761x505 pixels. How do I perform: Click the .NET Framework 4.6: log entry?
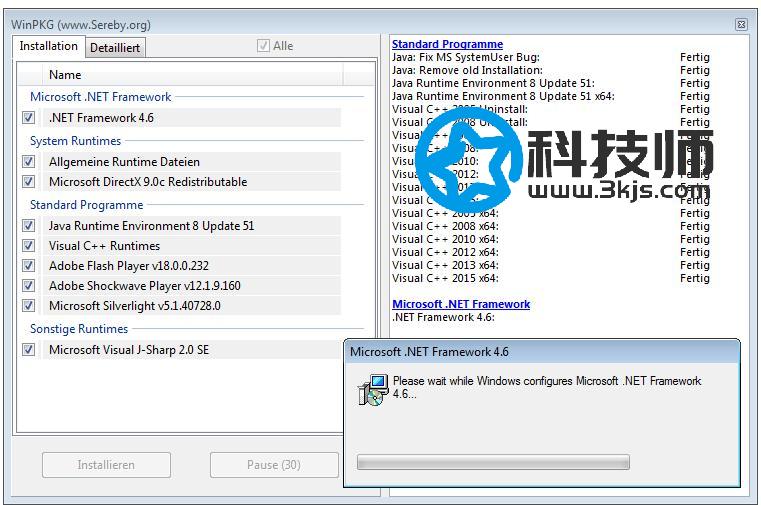tap(443, 317)
